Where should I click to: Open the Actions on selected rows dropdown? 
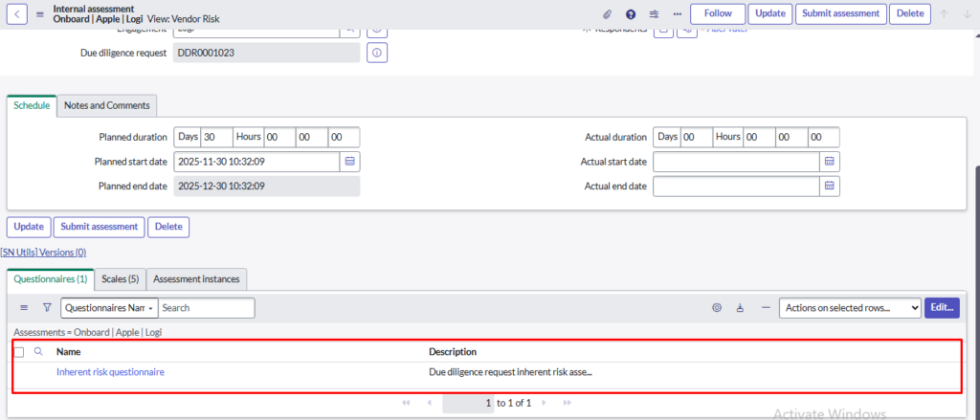pos(850,308)
